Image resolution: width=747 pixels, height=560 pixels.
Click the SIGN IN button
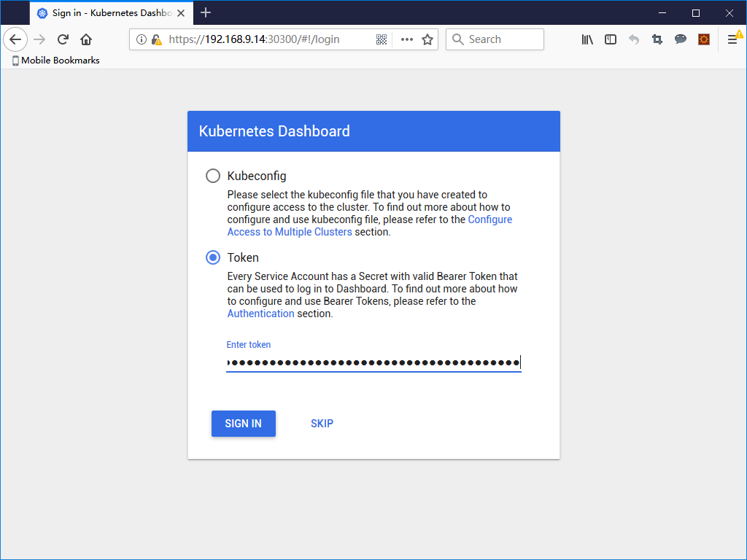(244, 424)
